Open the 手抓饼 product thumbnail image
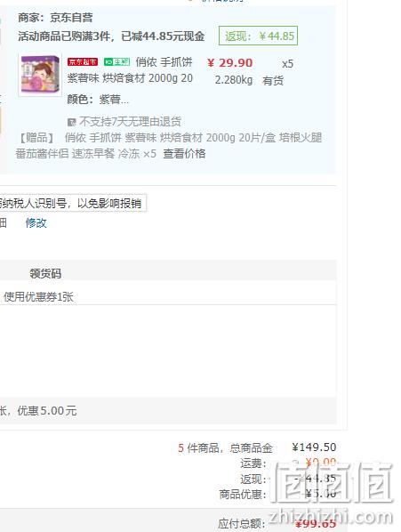The width and height of the screenshot is (401, 532). 40,75
